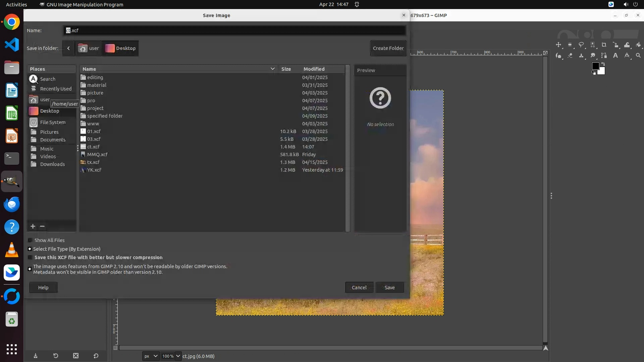The width and height of the screenshot is (644, 362).
Task: Select the Crop tool
Action: pos(604,45)
